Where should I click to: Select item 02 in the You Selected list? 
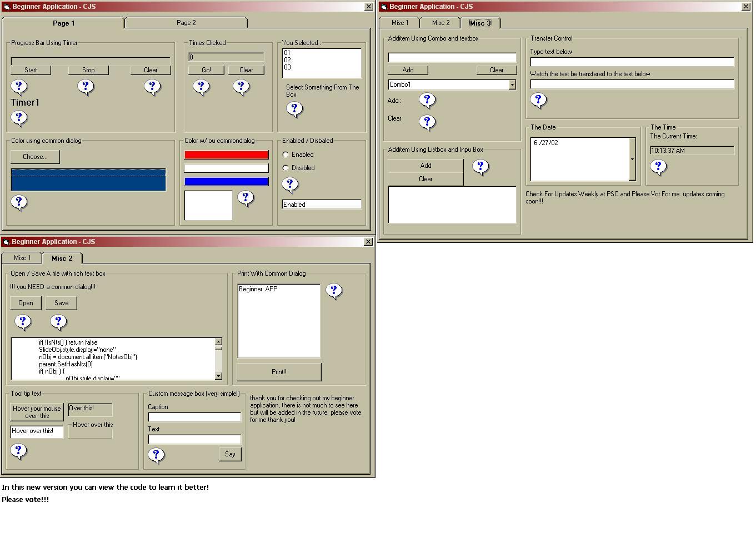(321, 60)
